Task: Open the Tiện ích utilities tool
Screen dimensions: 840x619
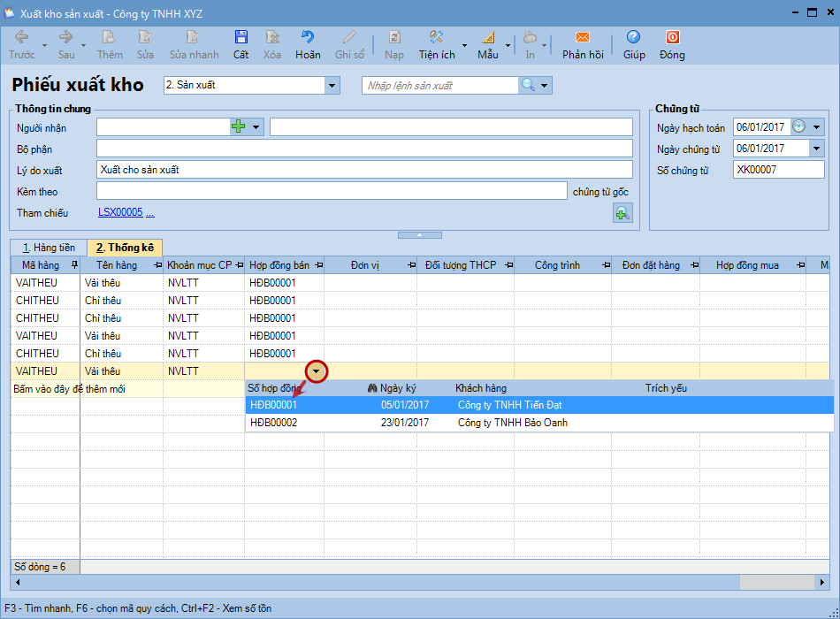Action: pyautogui.click(x=436, y=37)
